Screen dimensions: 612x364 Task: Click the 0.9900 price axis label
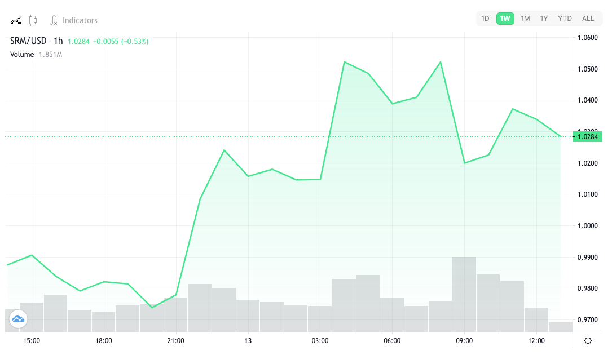587,257
